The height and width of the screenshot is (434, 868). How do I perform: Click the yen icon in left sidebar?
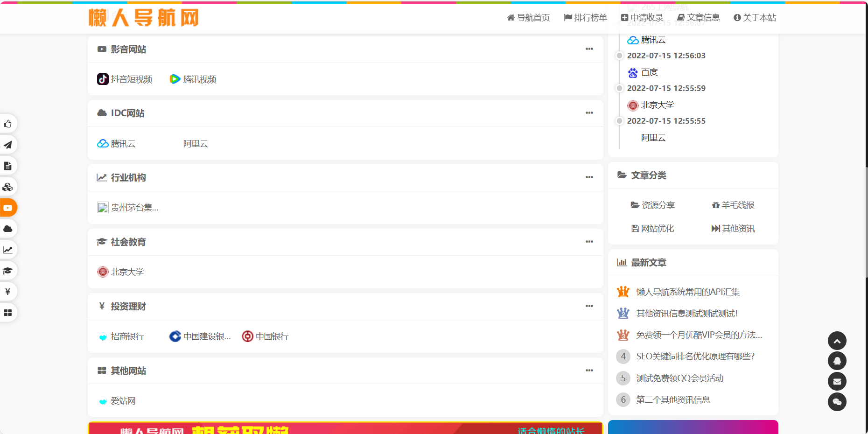(8, 292)
